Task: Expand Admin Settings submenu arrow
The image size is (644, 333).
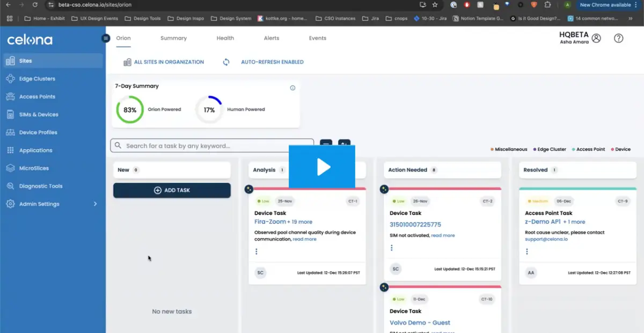Action: 96,204
